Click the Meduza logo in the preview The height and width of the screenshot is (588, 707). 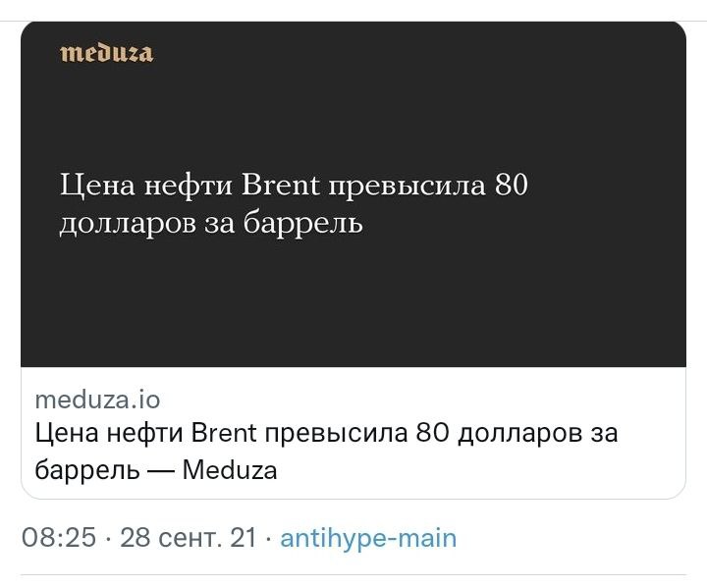coord(107,52)
